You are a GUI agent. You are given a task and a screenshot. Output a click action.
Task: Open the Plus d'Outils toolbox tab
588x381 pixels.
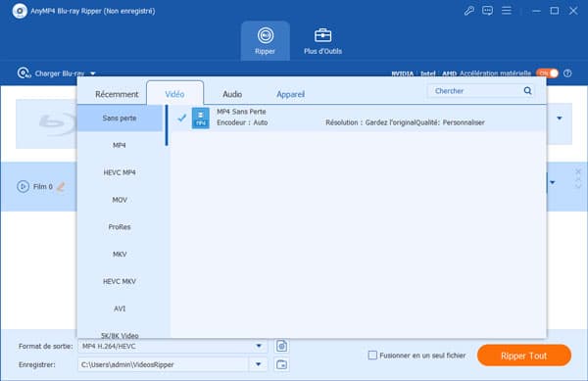coord(322,41)
